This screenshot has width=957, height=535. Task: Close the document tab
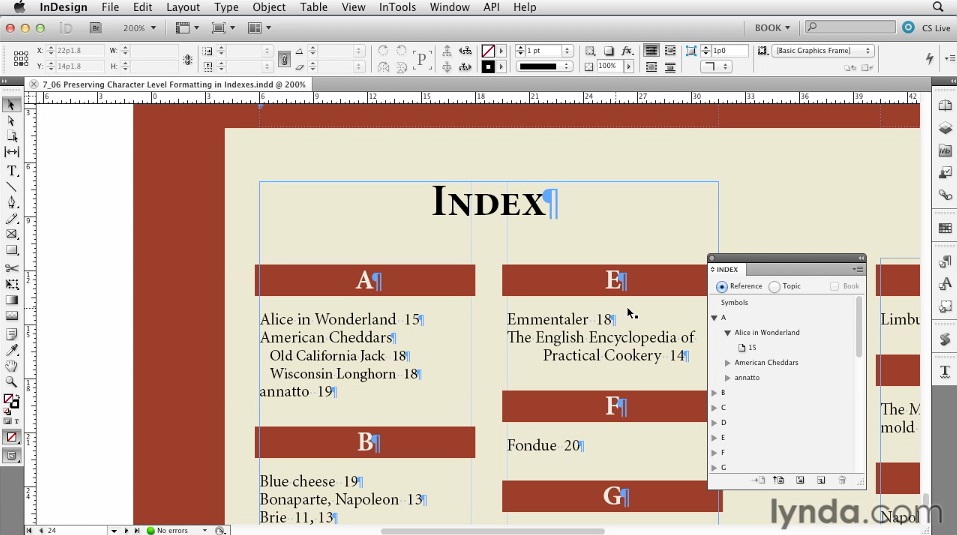(34, 84)
